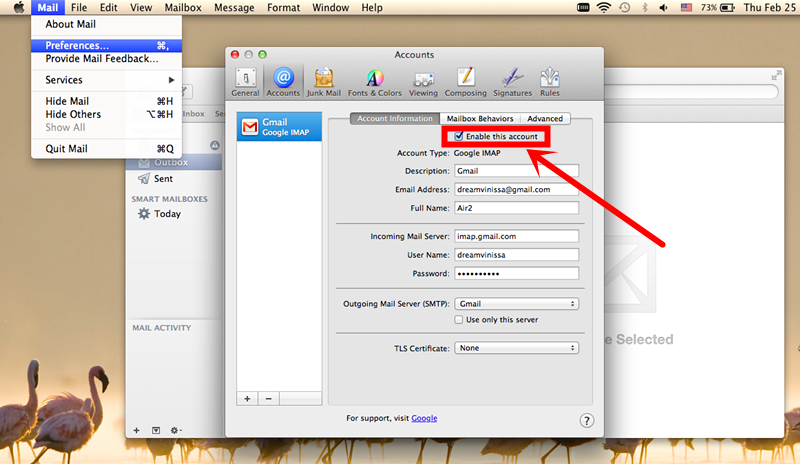
Task: Choose Provide Mail Feedback menu item
Action: [106, 59]
